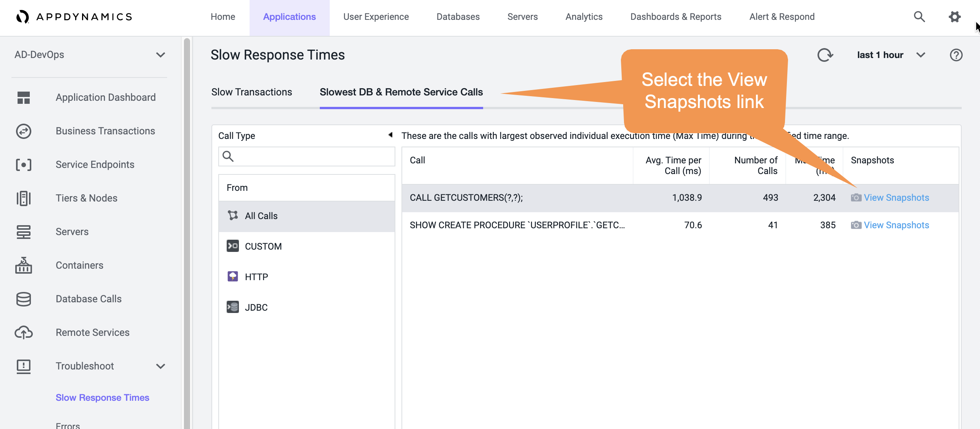The height and width of the screenshot is (429, 980).
Task: Collapse the Call Type panel arrow
Action: click(390, 135)
